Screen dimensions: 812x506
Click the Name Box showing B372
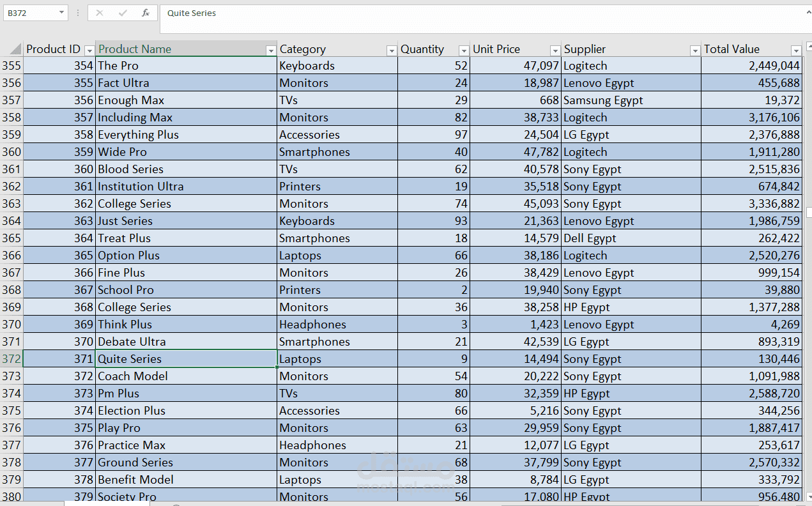tap(31, 13)
